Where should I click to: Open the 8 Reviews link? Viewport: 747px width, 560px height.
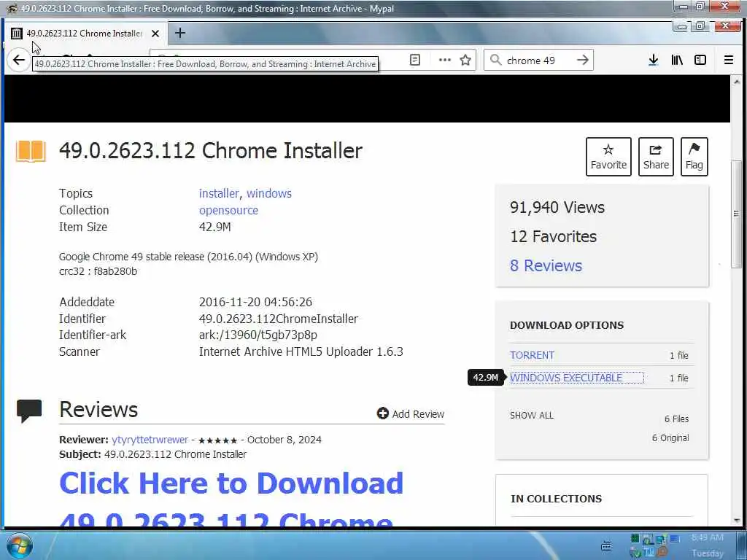546,265
